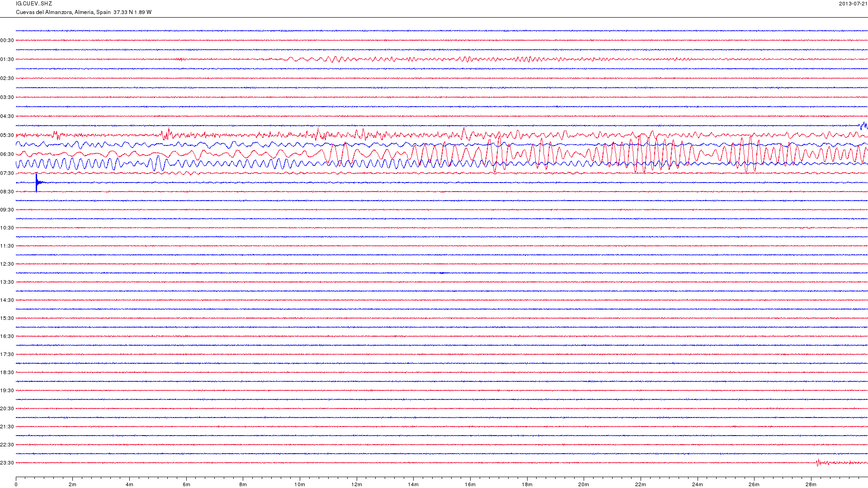Click the station code IG.CUEV..SHZ
This screenshot has height=488, width=868.
pos(34,4)
